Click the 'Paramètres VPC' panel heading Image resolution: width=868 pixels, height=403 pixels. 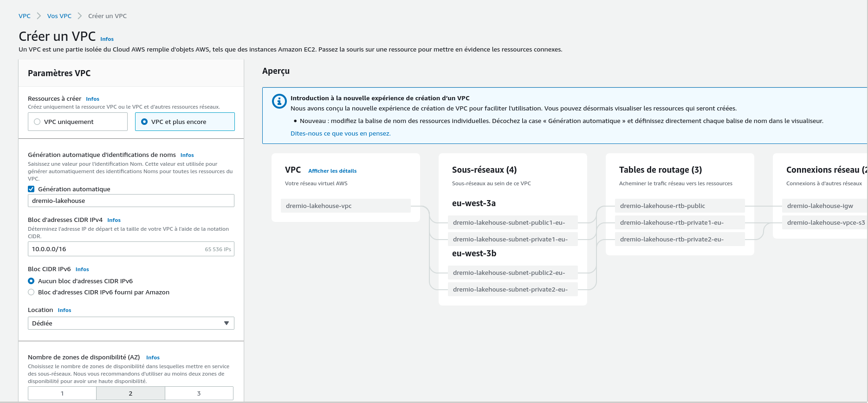pyautogui.click(x=59, y=73)
